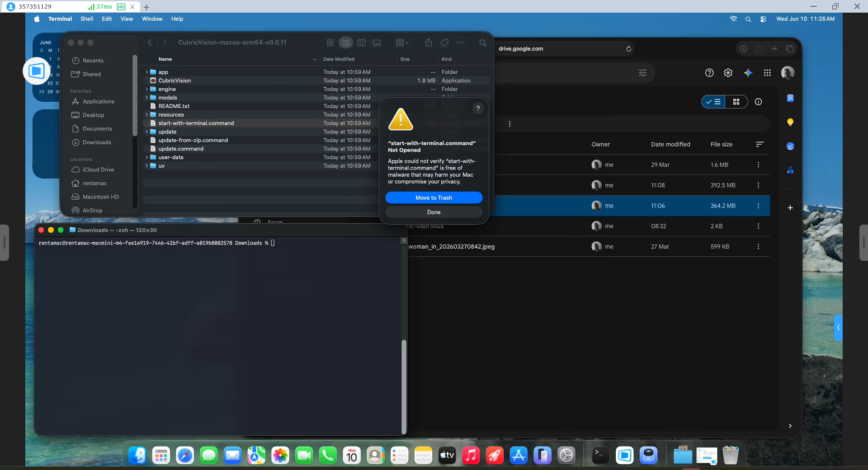Open more actions for 392.5 MB file

758,185
